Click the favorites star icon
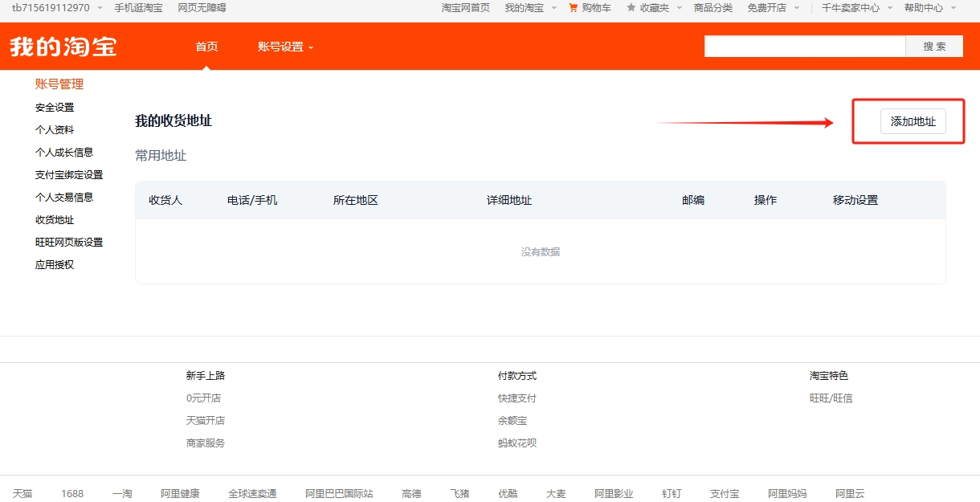This screenshot has width=980, height=502. pos(631,8)
